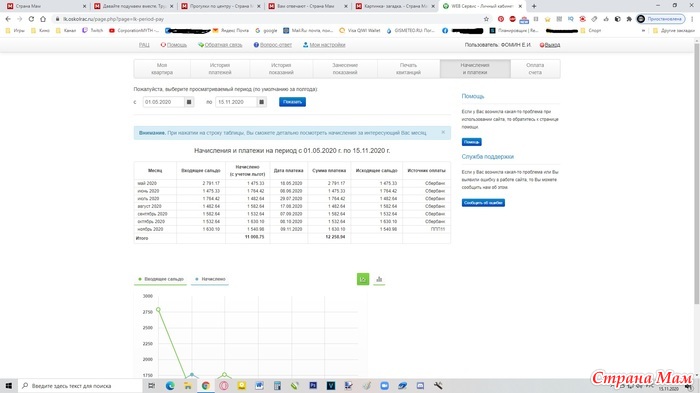Click the end date field 15.11.2020

click(x=236, y=102)
